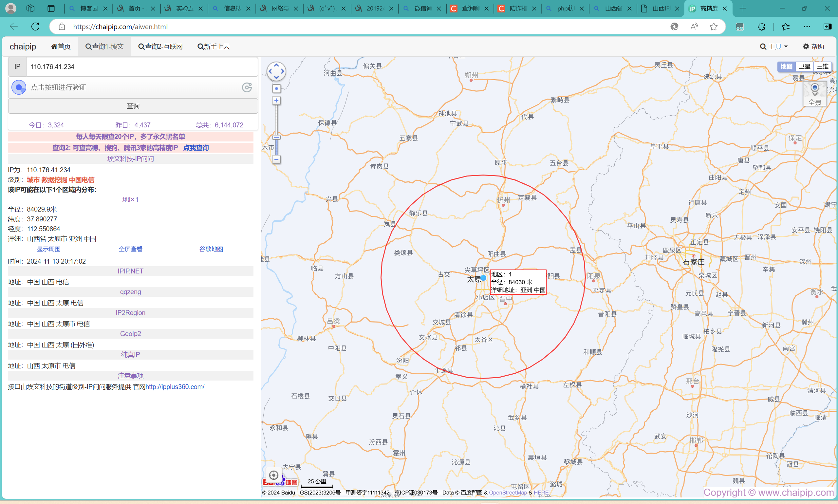The image size is (838, 504).
Task: Click the Edge copilot icon in address bar
Action: click(674, 27)
